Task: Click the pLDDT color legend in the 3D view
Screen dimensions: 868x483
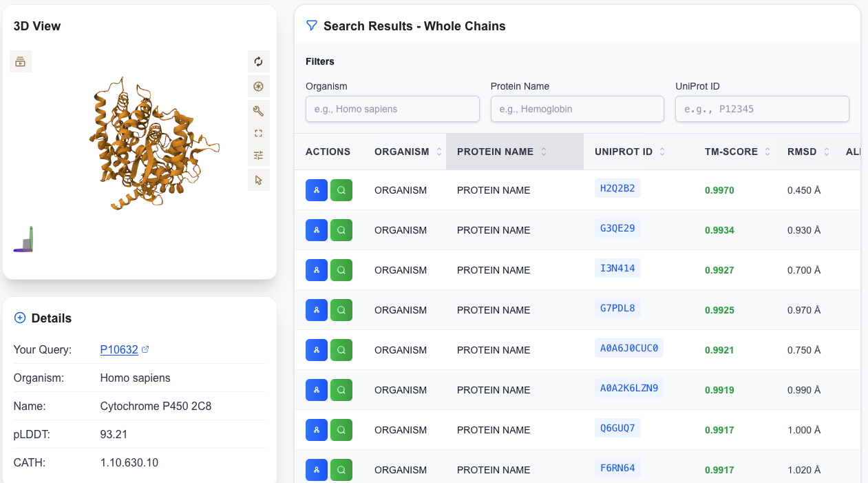Action: click(x=23, y=238)
